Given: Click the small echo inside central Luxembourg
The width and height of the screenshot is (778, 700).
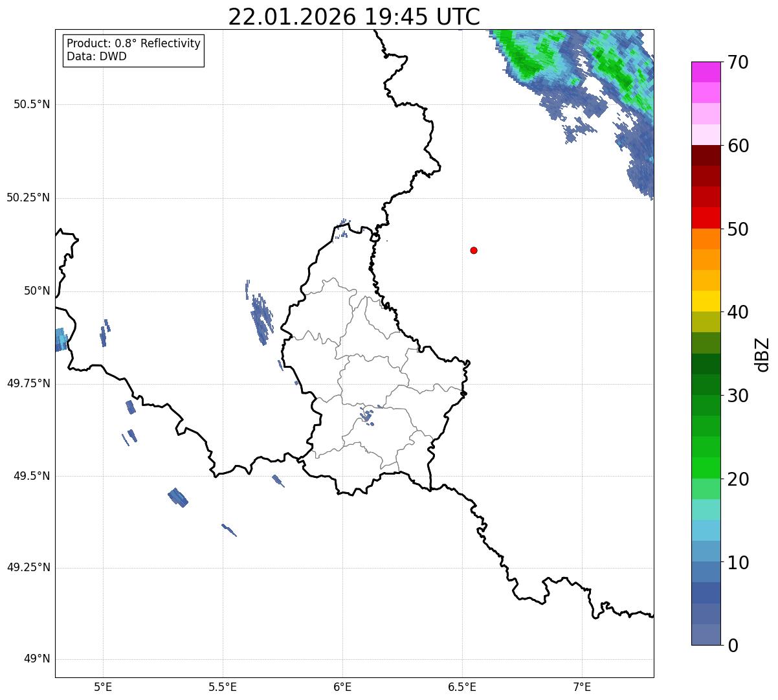Looking at the screenshot, I should tap(366, 416).
